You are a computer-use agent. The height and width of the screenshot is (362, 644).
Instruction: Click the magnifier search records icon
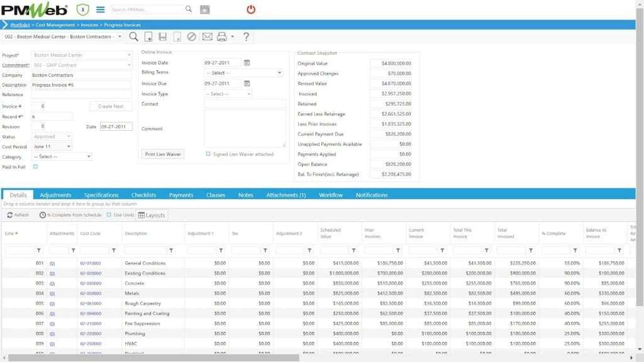[x=134, y=37]
